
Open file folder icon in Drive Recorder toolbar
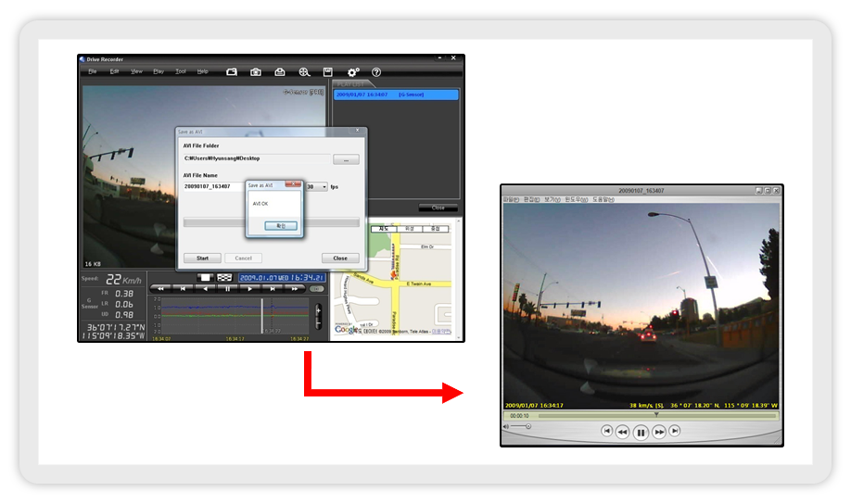pyautogui.click(x=232, y=71)
